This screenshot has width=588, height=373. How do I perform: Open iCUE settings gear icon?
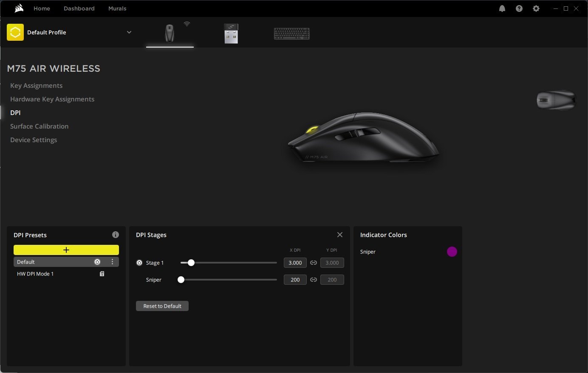(536, 8)
